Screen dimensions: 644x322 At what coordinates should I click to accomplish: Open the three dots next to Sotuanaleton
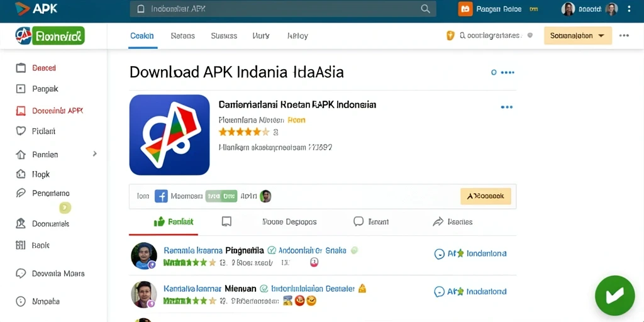(625, 36)
